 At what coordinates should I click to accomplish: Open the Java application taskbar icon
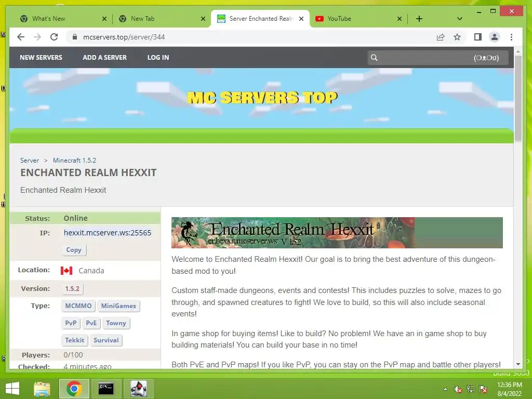(x=138, y=389)
